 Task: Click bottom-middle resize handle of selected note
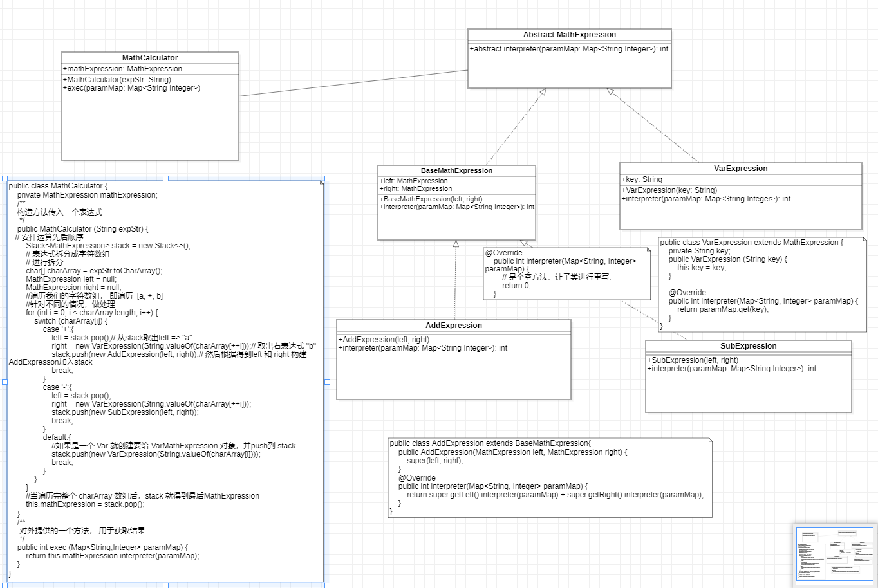(166, 585)
